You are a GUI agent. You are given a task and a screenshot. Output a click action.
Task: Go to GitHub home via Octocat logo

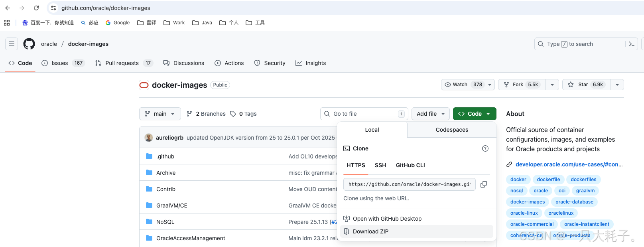(x=29, y=44)
